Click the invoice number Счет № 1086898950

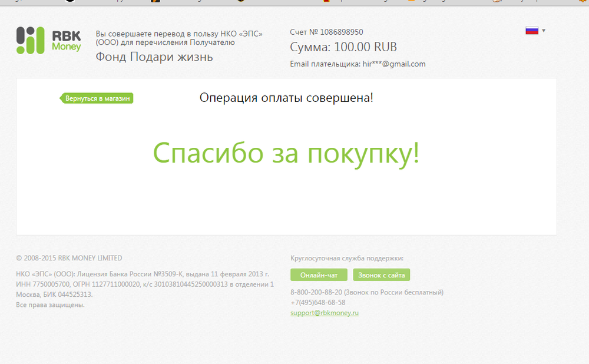(326, 32)
